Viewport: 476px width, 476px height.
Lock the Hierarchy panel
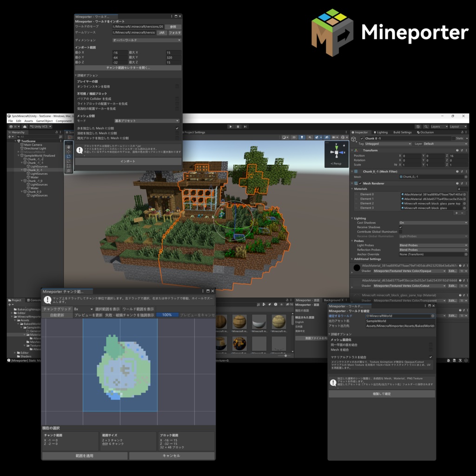coord(56,132)
